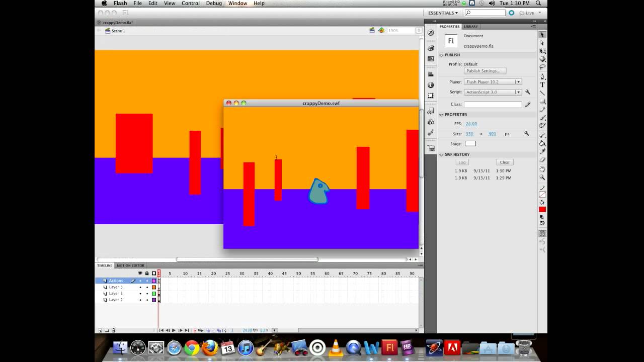Select the Hand tool

click(x=542, y=169)
